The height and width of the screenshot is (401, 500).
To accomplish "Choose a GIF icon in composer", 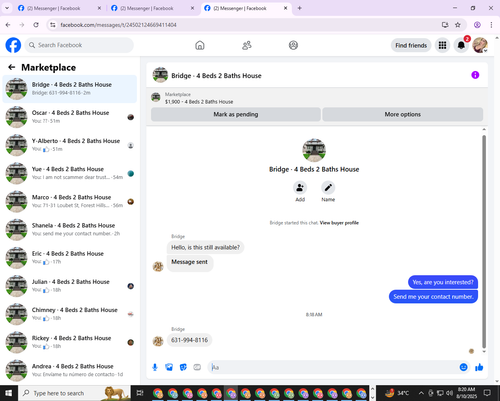I will tap(197, 367).
